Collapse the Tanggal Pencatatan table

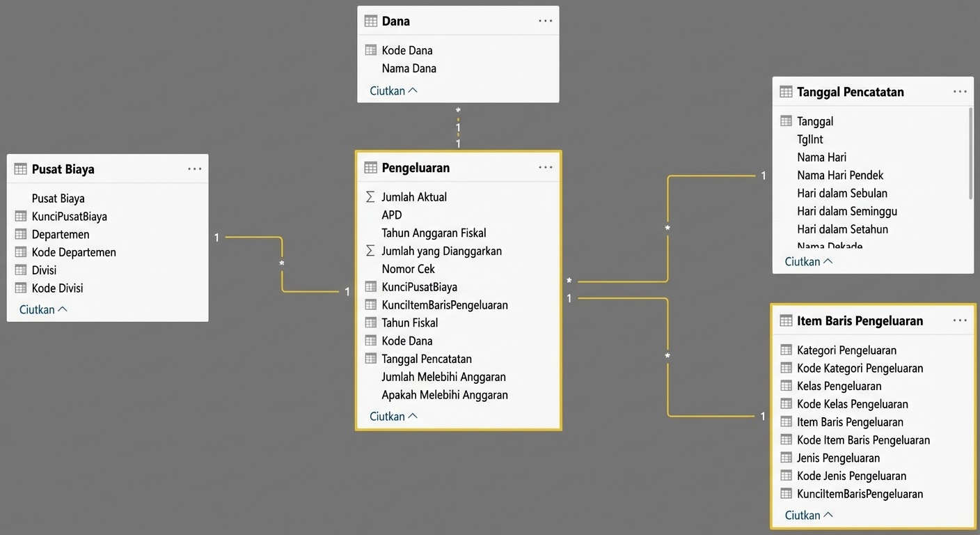click(x=808, y=262)
